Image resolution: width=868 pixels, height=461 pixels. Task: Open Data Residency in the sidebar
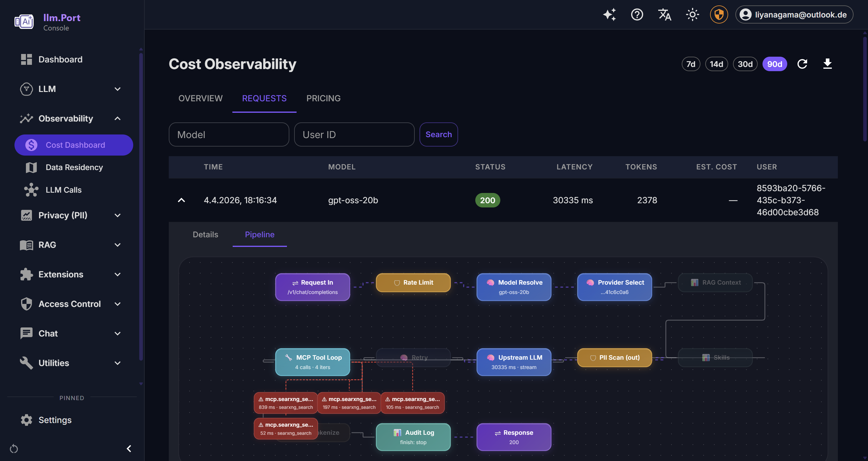(x=74, y=167)
